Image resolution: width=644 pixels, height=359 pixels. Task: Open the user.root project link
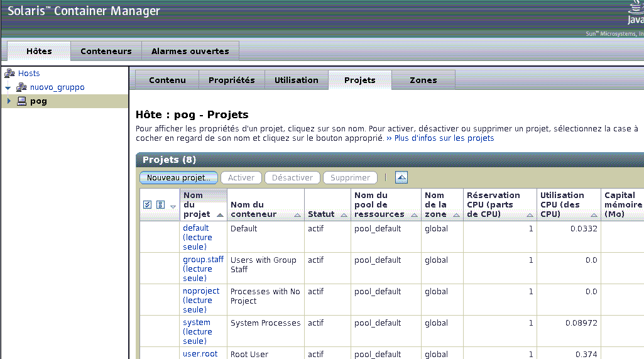point(200,353)
